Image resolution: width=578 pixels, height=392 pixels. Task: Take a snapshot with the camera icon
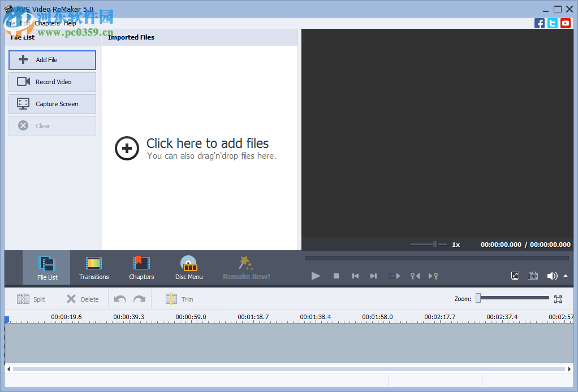(x=533, y=276)
